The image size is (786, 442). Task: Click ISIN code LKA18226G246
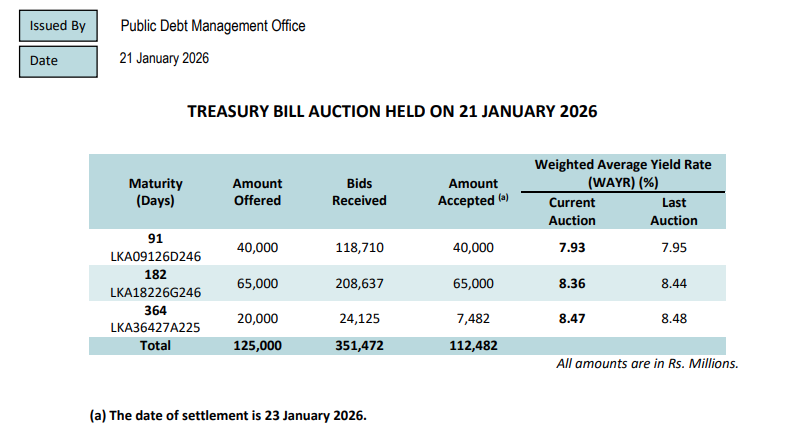click(x=155, y=292)
